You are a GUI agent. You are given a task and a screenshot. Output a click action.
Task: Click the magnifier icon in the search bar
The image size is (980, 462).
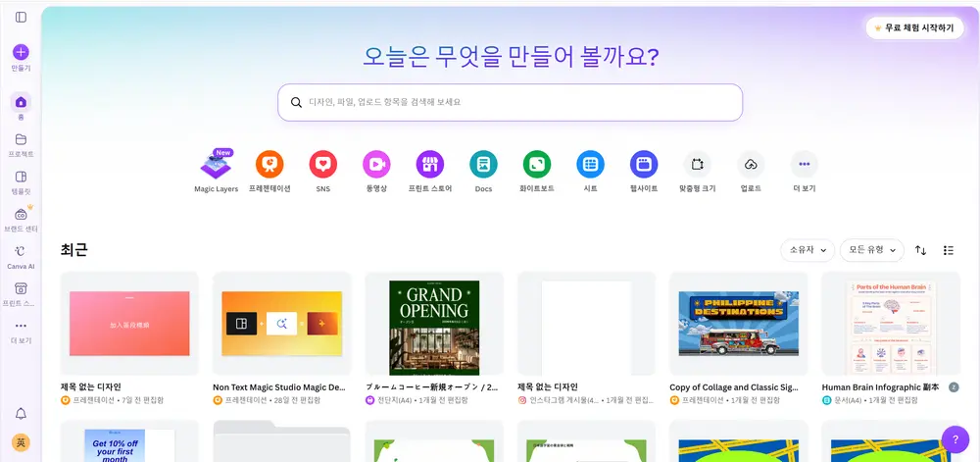(296, 103)
